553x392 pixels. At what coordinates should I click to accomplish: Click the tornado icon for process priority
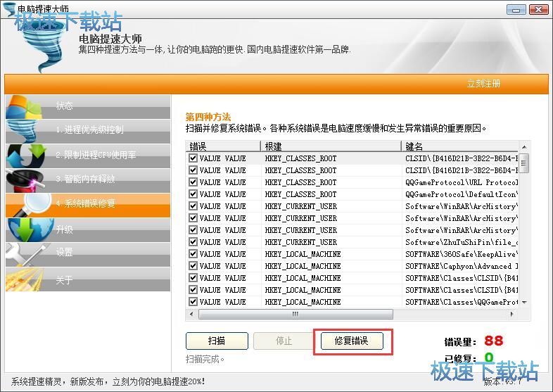click(23, 132)
